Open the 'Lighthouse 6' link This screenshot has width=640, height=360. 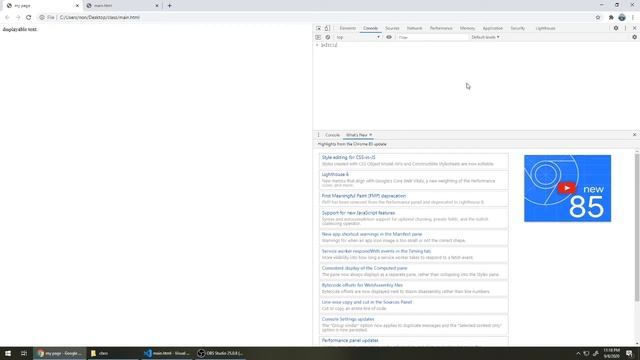coord(335,174)
